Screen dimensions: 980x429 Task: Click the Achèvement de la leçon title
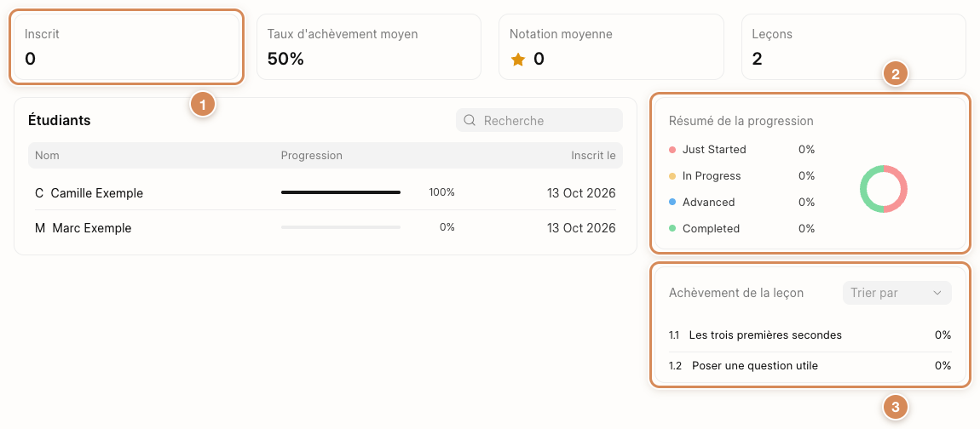pos(735,293)
